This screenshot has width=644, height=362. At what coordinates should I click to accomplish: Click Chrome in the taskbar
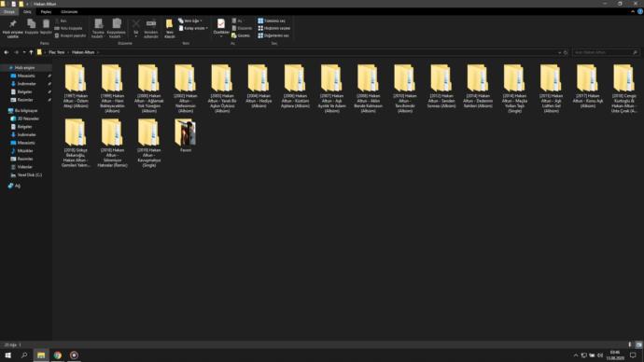pos(58,355)
